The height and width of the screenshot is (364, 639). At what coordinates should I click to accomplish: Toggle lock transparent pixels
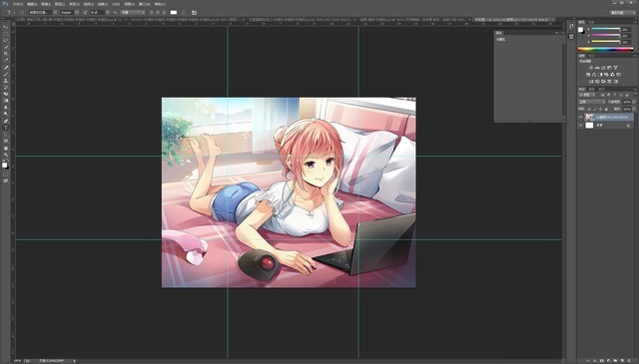point(589,109)
